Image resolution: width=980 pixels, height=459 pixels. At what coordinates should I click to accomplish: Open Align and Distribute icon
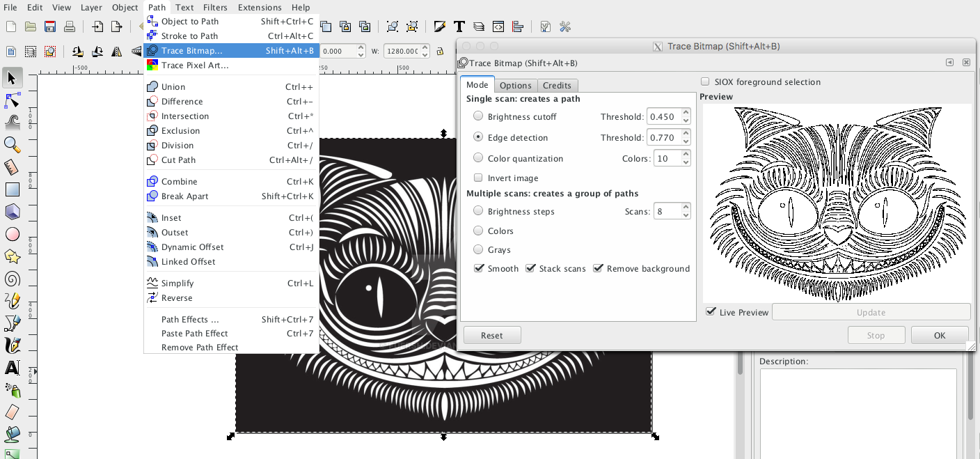[517, 26]
